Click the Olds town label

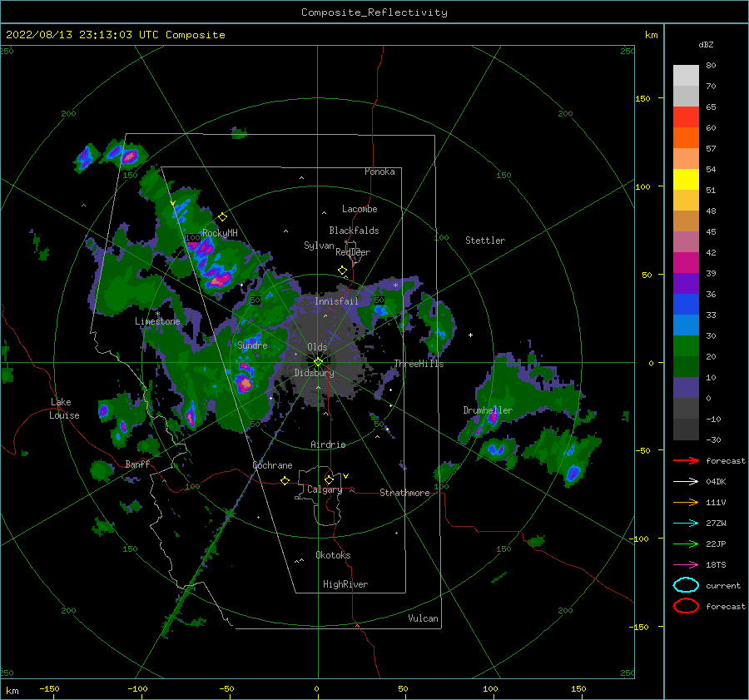click(x=317, y=347)
